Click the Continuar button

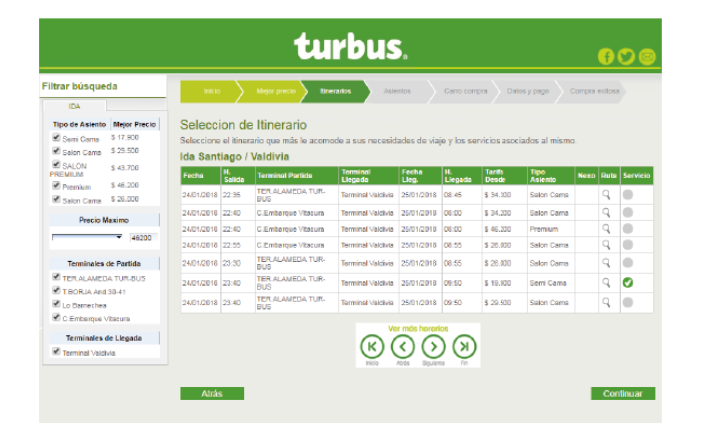[623, 393]
